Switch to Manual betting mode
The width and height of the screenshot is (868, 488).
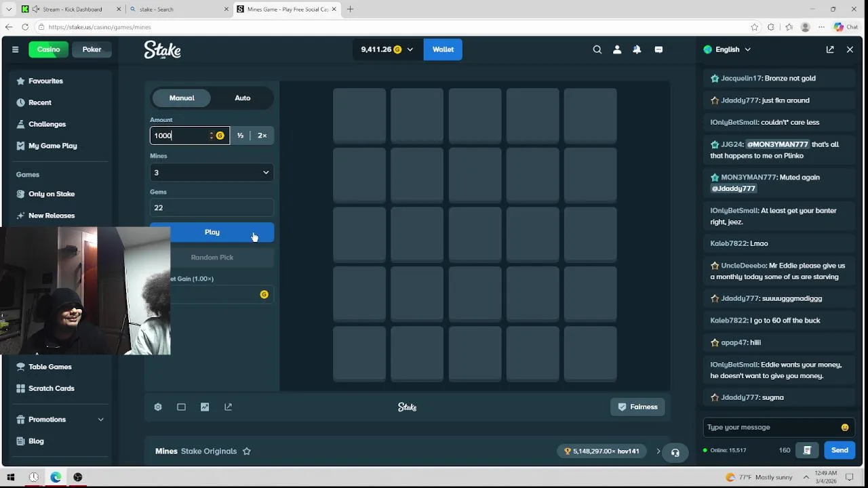pos(182,98)
